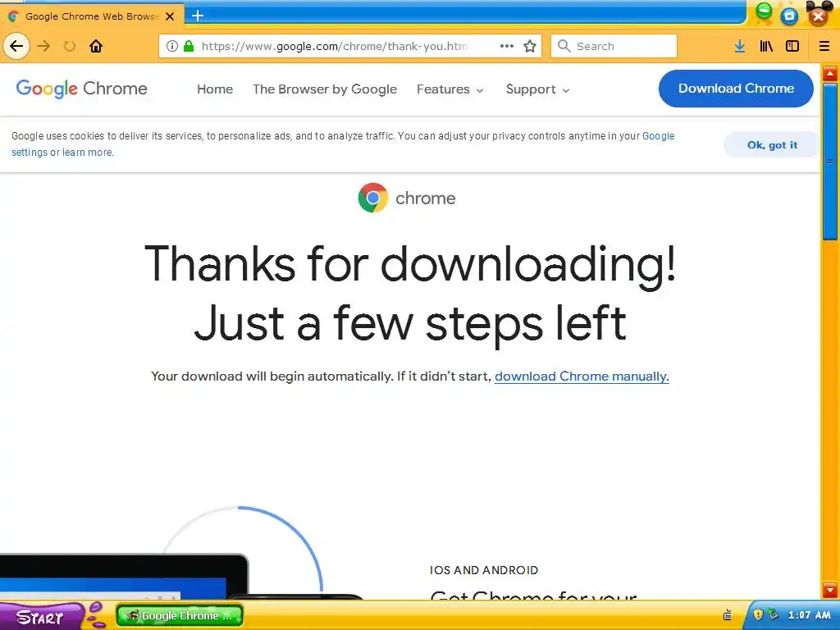Image resolution: width=840 pixels, height=630 pixels.
Task: Open the page actions three-dots menu
Action: [x=507, y=46]
